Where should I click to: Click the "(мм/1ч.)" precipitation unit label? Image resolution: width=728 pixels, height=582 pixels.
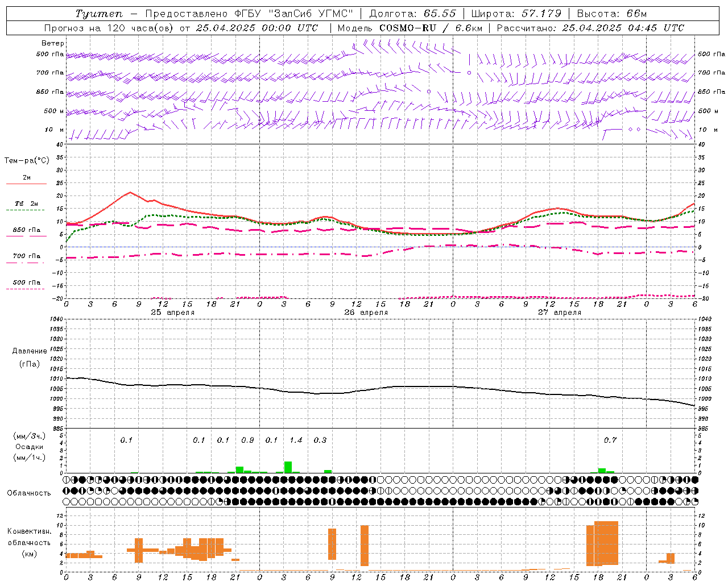tap(30, 458)
